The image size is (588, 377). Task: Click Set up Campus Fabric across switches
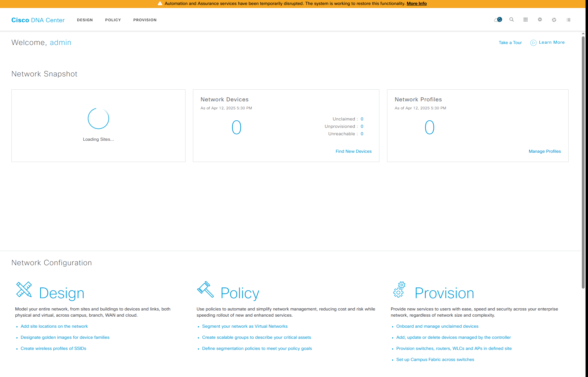pyautogui.click(x=435, y=359)
